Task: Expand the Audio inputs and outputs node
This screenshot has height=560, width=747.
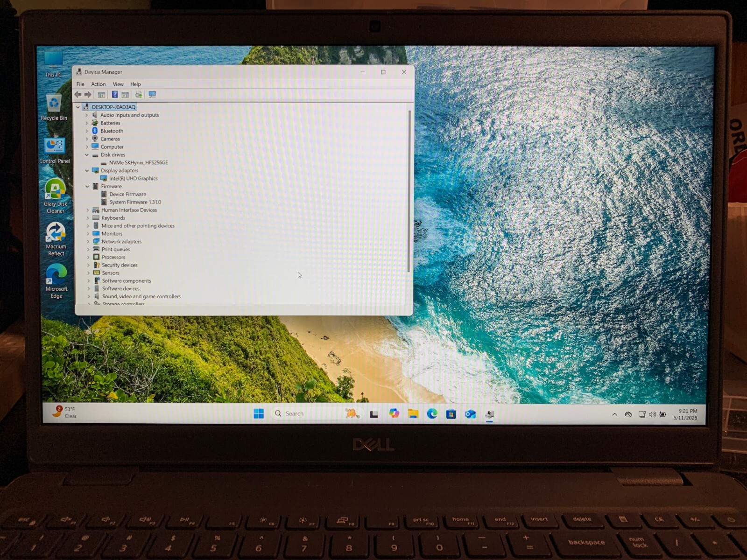Action: (x=86, y=115)
